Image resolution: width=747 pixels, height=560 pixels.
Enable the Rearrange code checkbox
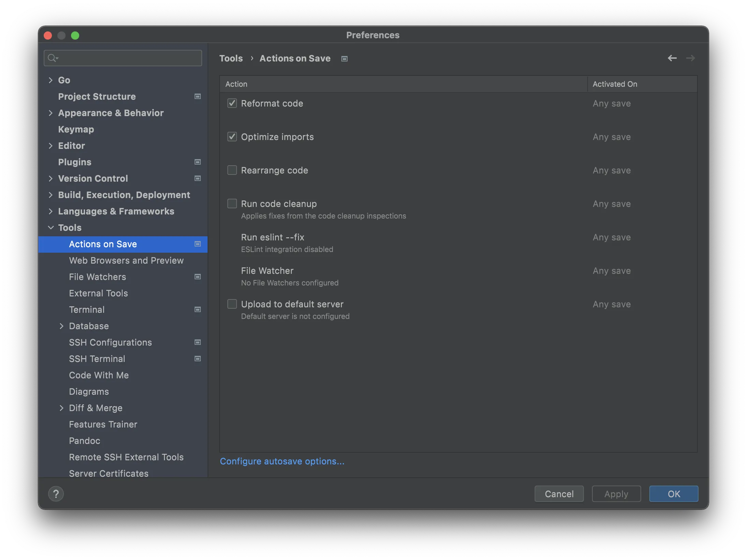(x=232, y=170)
